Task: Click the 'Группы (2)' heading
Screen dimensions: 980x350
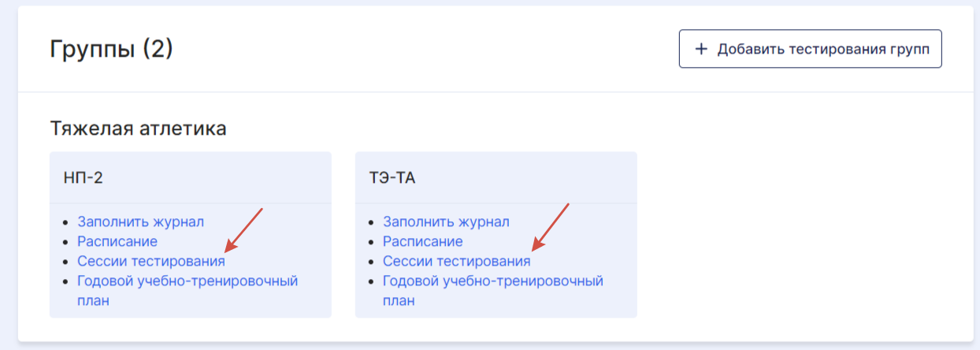Action: (x=111, y=50)
